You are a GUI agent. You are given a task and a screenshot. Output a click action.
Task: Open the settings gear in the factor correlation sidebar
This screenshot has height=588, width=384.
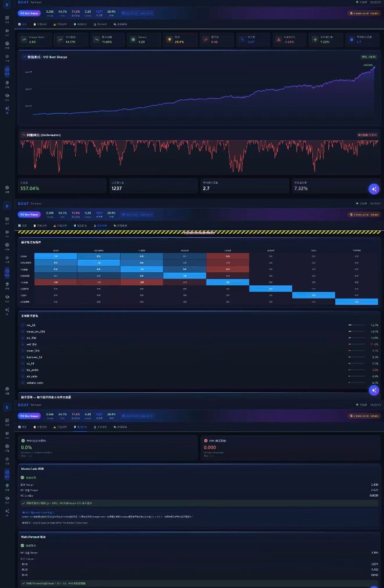(x=7, y=389)
